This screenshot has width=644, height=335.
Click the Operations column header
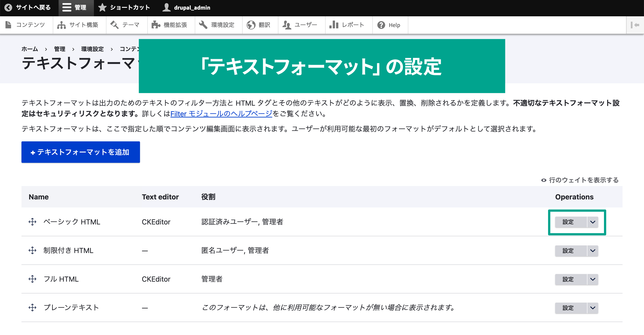574,197
